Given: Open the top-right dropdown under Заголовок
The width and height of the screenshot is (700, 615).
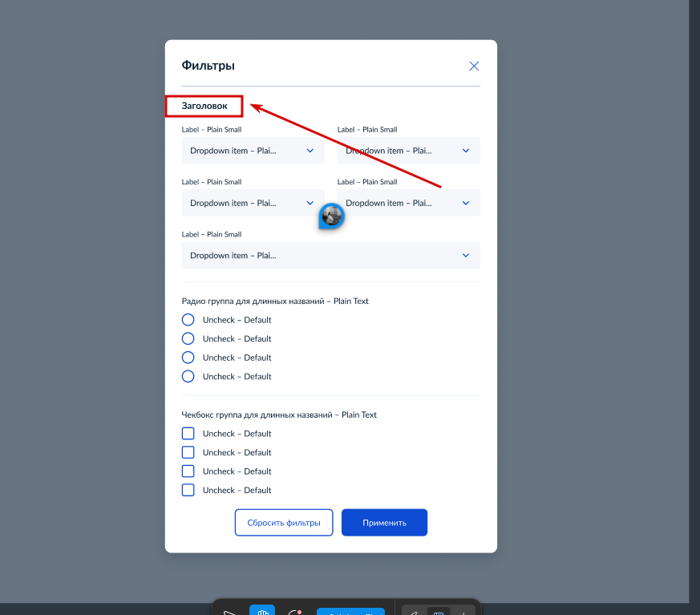Looking at the screenshot, I should 409,151.
